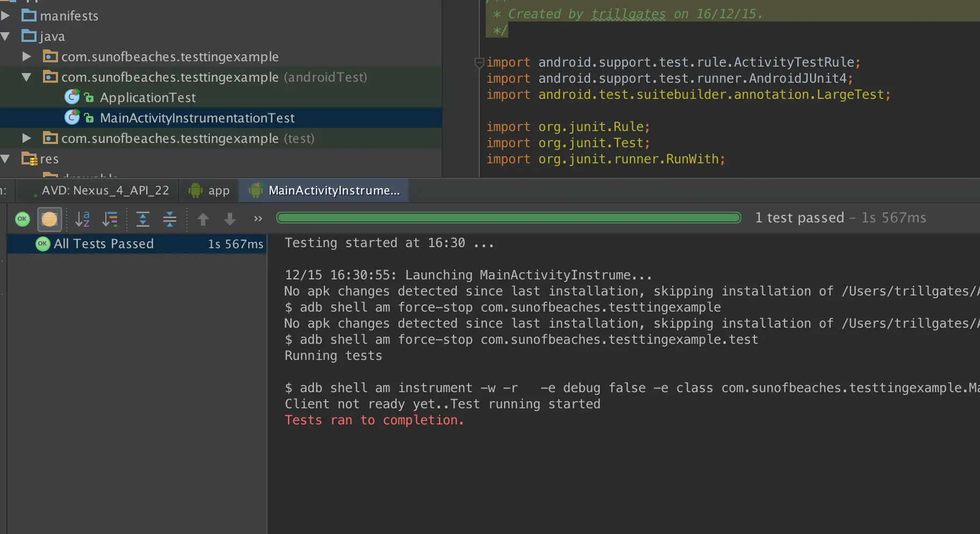Click the '1 test passed' status text
The image size is (980, 534).
(x=799, y=218)
